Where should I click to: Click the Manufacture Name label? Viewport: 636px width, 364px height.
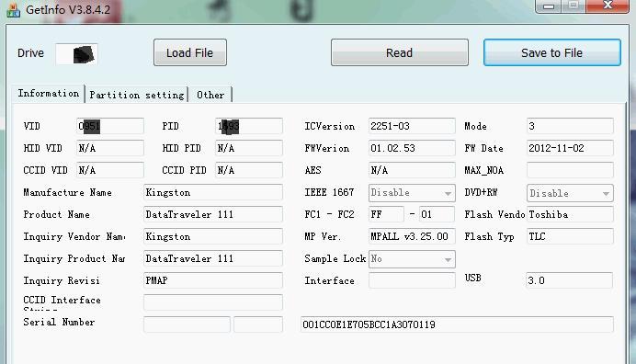67,192
